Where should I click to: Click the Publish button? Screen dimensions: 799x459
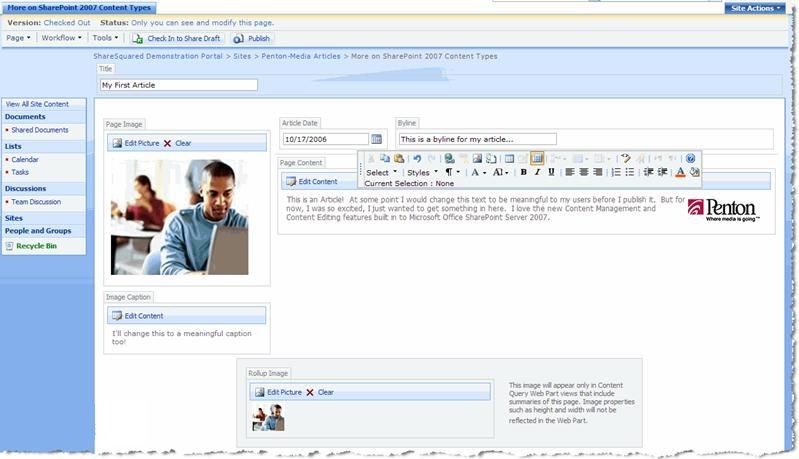pos(252,38)
